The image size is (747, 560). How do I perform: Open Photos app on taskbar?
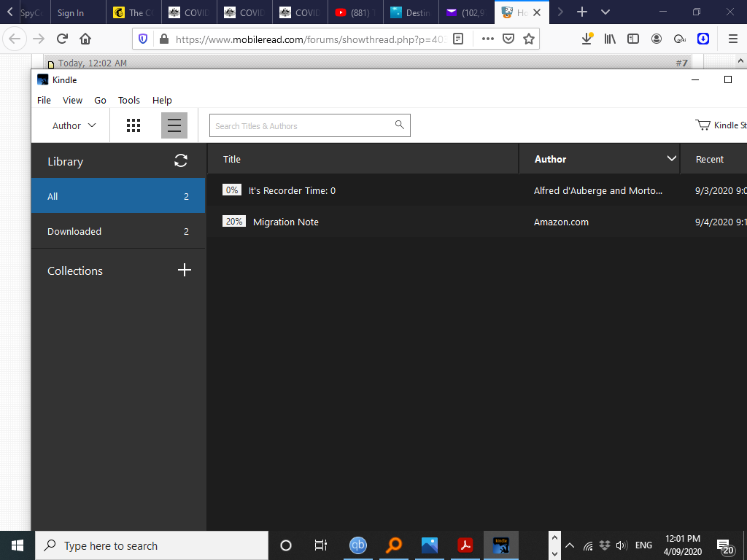tap(429, 545)
